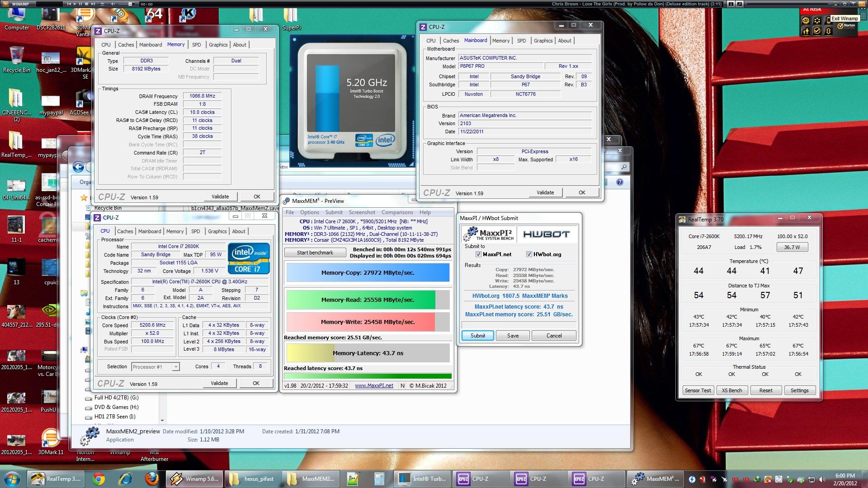The height and width of the screenshot is (488, 868).
Task: Click Validate in bottom-left CPU-Z window
Action: point(219,383)
